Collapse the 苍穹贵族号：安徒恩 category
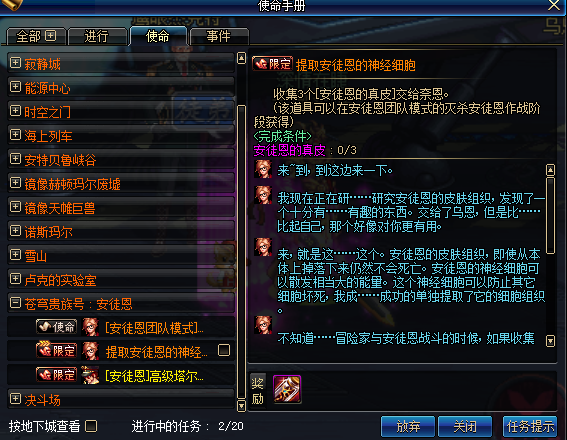Screen dimensions: 567x440 (15, 302)
